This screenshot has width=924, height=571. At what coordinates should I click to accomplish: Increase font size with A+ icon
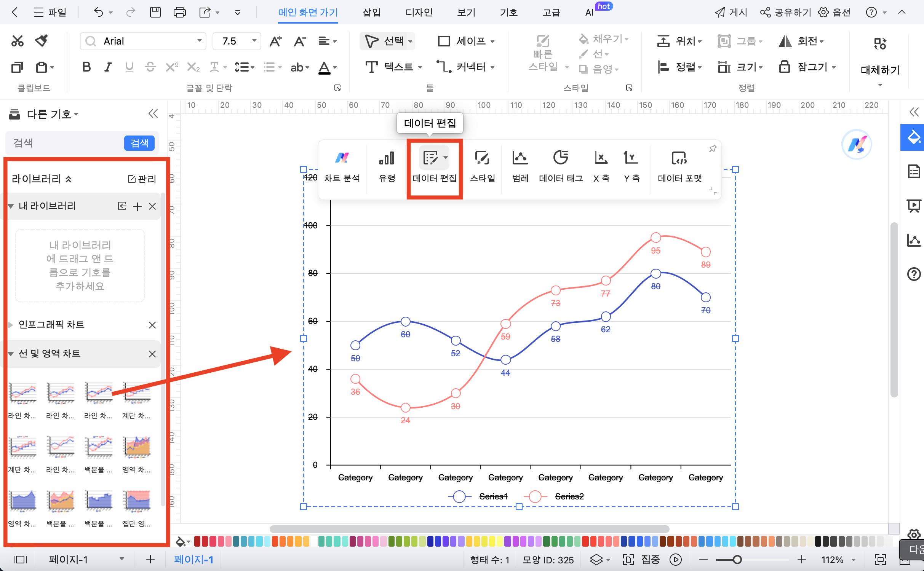tap(275, 41)
